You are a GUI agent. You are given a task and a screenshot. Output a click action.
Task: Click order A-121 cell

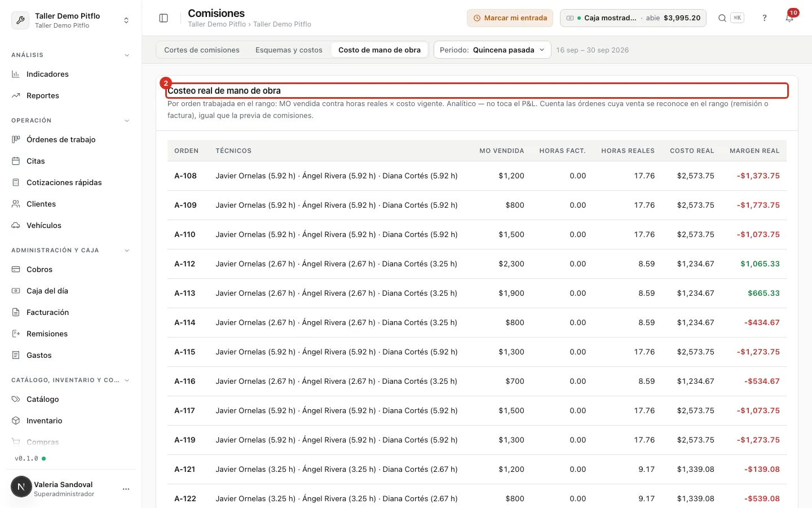click(185, 470)
